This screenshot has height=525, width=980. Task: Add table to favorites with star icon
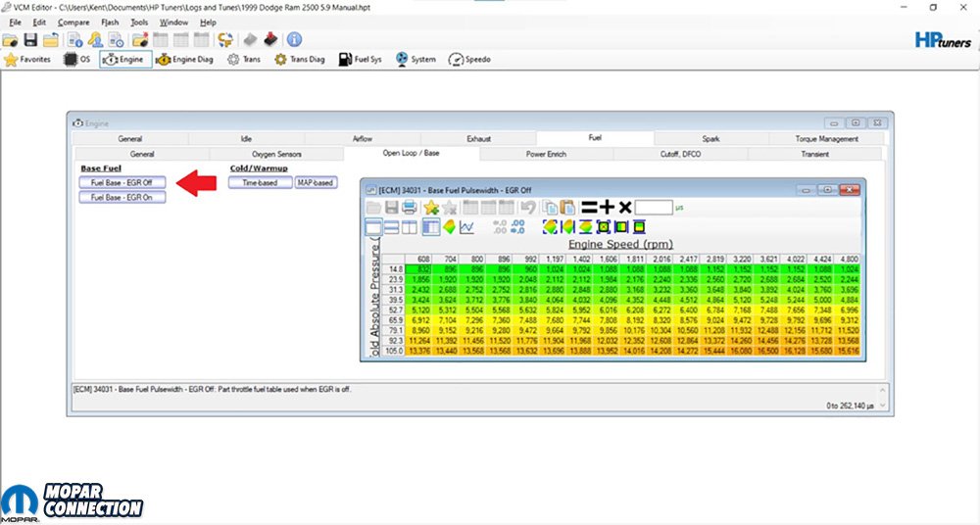[431, 207]
